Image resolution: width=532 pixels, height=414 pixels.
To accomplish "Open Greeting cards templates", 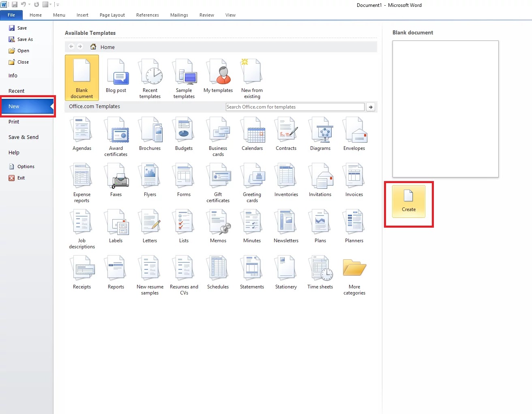I will [x=252, y=183].
